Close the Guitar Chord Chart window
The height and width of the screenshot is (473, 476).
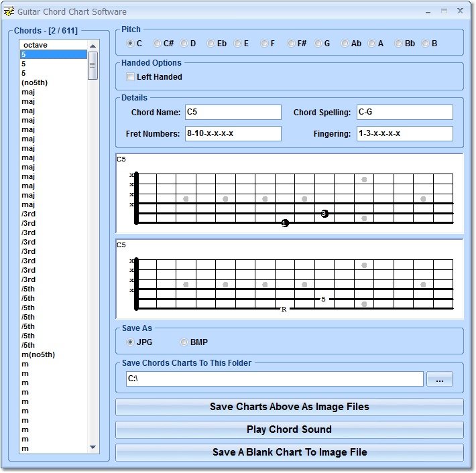click(460, 11)
